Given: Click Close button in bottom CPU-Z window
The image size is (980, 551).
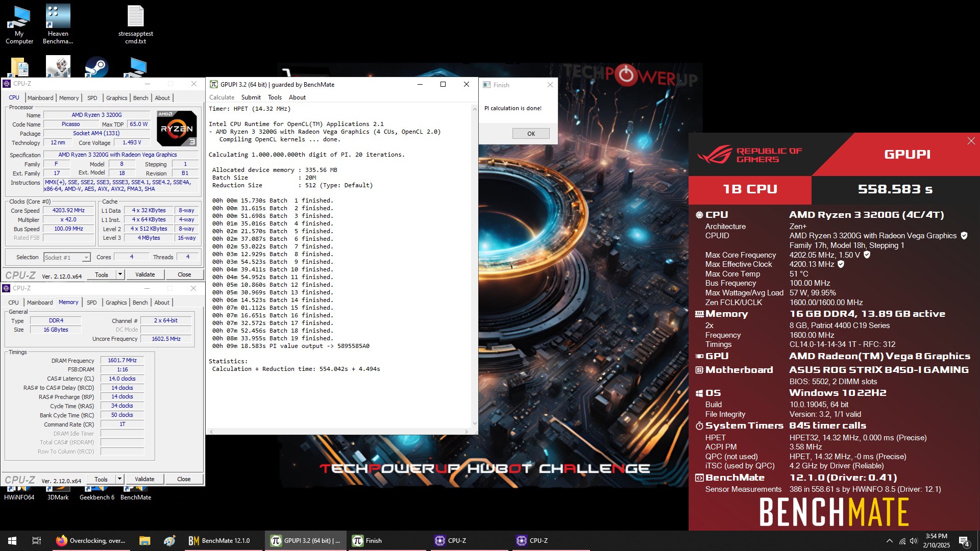Looking at the screenshot, I should coord(184,479).
